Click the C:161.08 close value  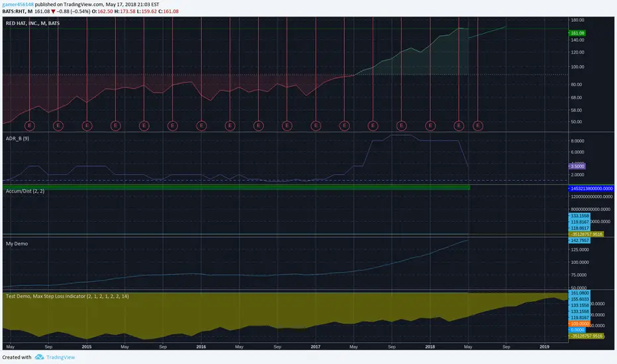click(168, 11)
